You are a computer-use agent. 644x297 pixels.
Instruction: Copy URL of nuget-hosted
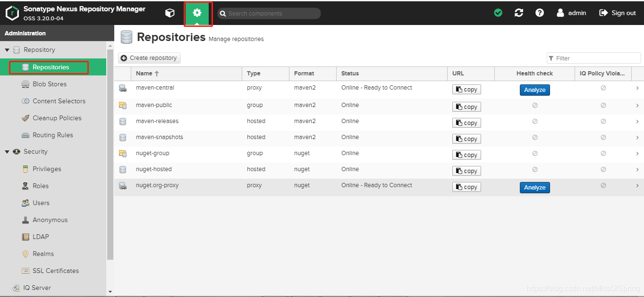(x=466, y=171)
